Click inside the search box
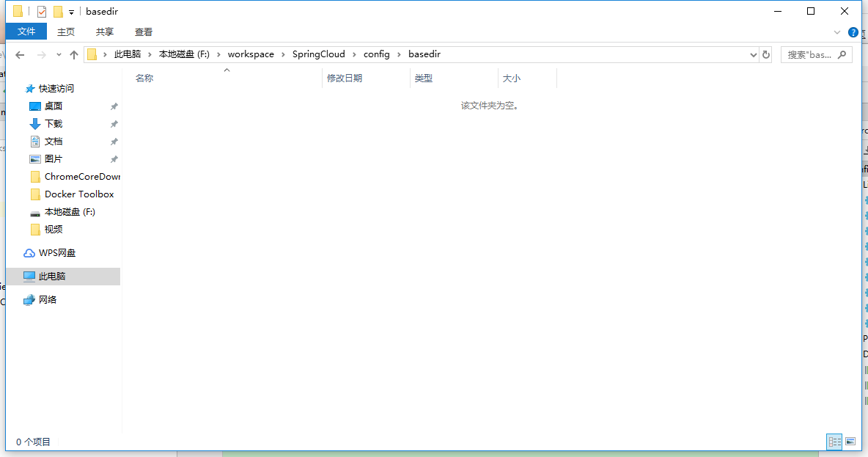The height and width of the screenshot is (457, 868). [x=810, y=54]
